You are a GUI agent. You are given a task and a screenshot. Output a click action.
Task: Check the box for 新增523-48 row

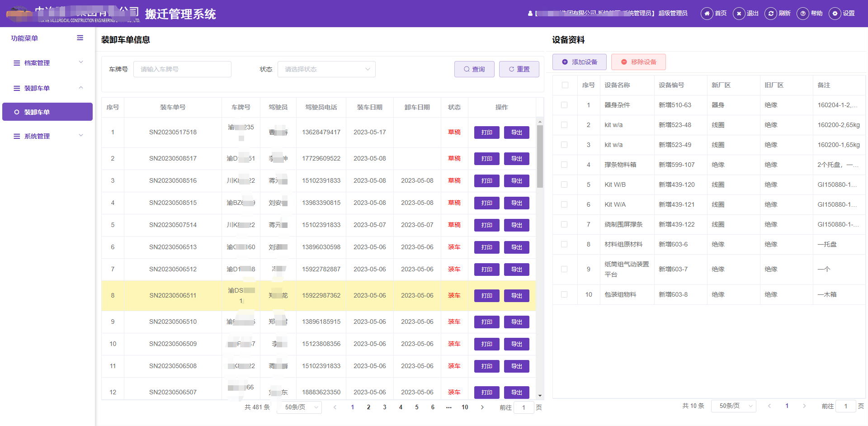(x=564, y=125)
